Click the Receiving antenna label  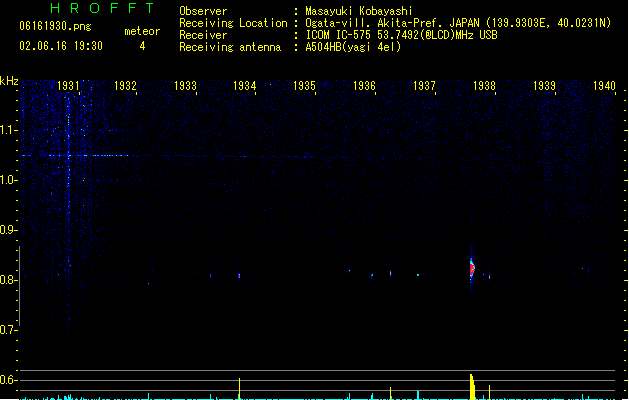point(230,47)
